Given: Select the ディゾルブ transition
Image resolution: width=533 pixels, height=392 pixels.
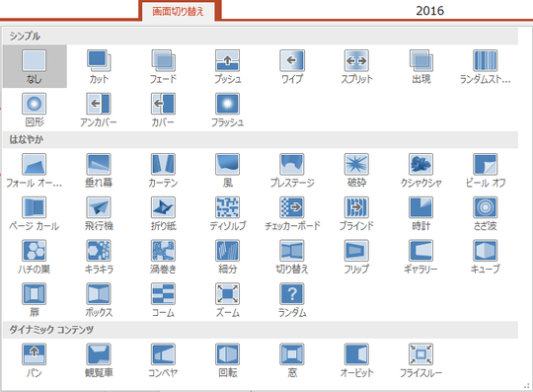Looking at the screenshot, I should pyautogui.click(x=227, y=213).
